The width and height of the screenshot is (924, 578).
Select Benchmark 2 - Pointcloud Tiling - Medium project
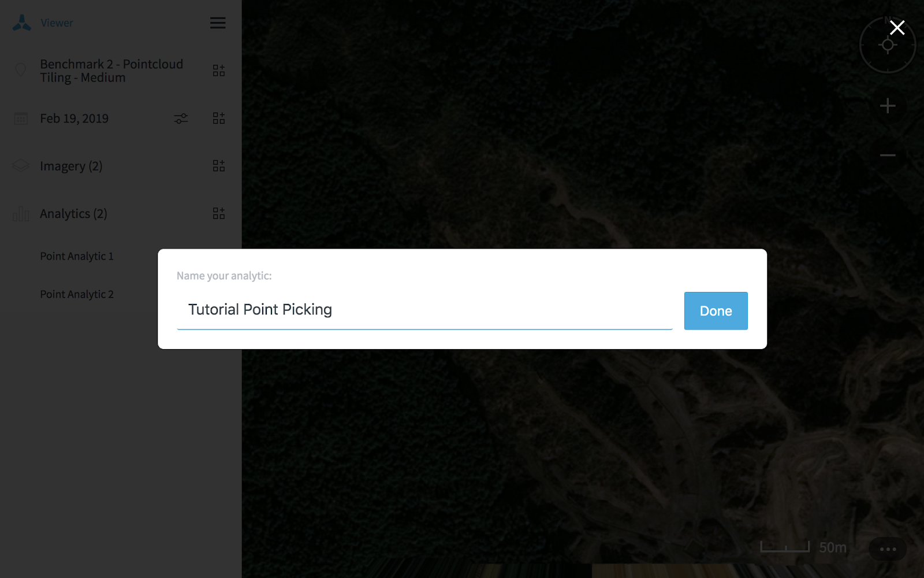(111, 71)
